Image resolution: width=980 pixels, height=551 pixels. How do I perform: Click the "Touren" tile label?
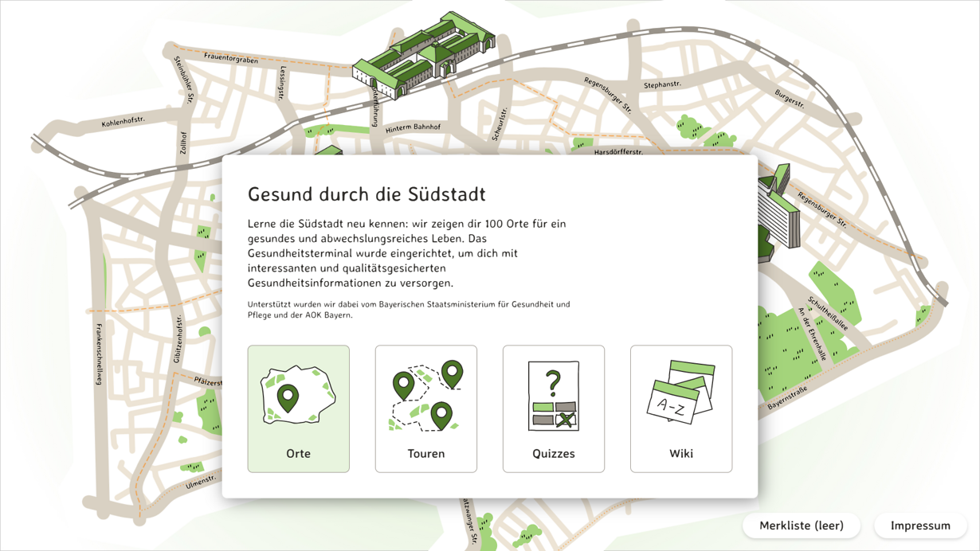tap(426, 454)
